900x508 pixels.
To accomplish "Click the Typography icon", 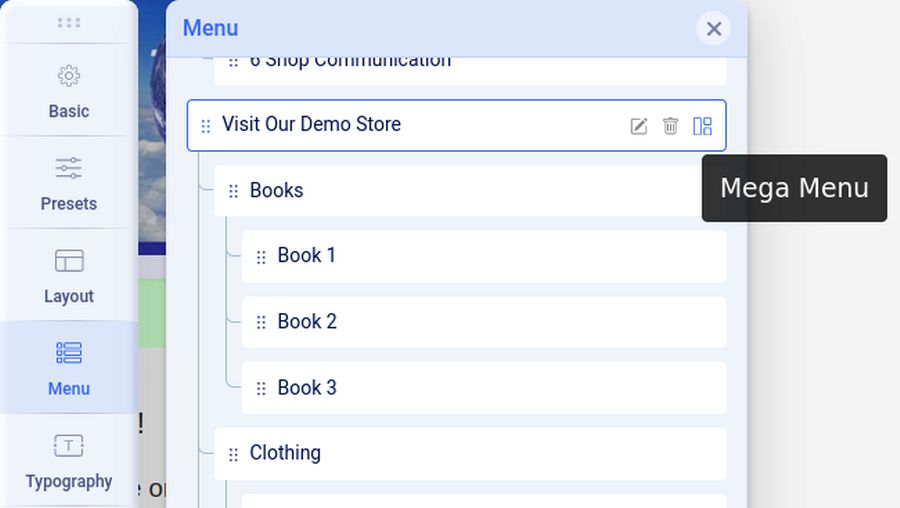I will (69, 446).
